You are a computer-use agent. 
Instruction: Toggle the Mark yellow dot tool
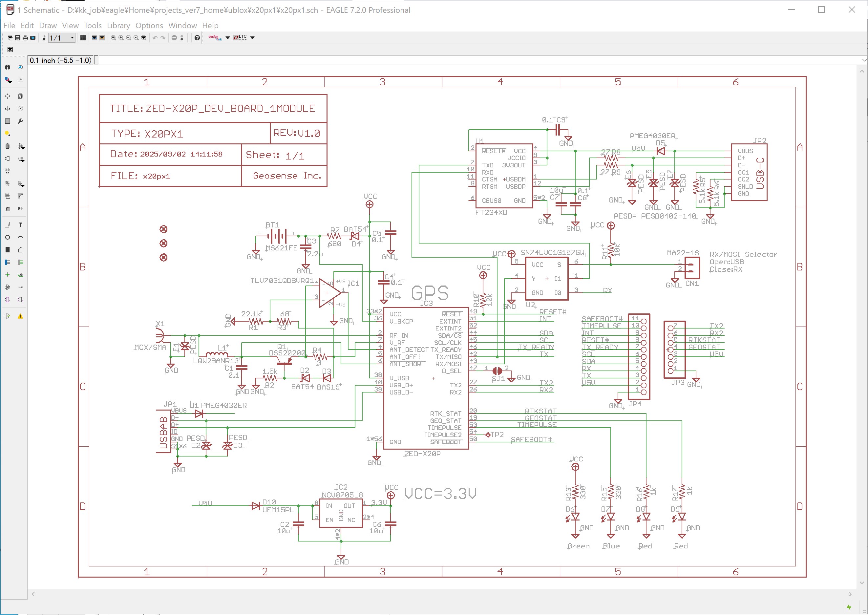point(7,134)
